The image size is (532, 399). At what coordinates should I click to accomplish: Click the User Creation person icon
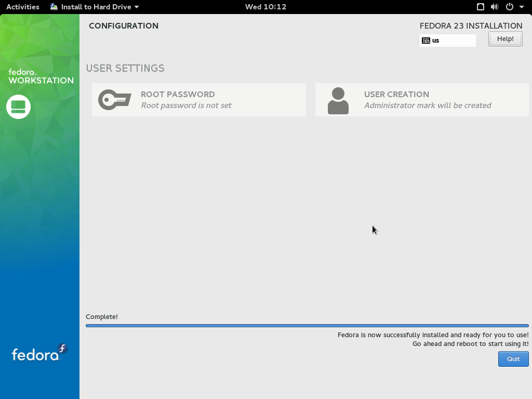pyautogui.click(x=338, y=99)
